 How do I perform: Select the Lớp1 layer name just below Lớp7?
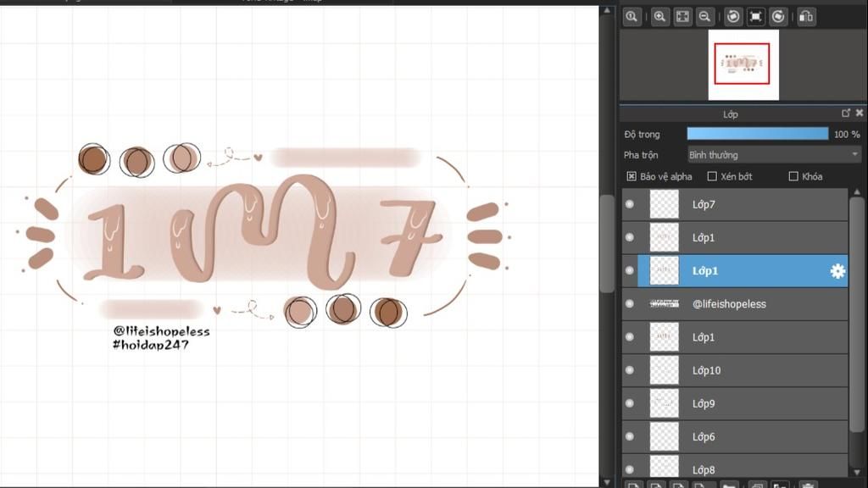[704, 238]
